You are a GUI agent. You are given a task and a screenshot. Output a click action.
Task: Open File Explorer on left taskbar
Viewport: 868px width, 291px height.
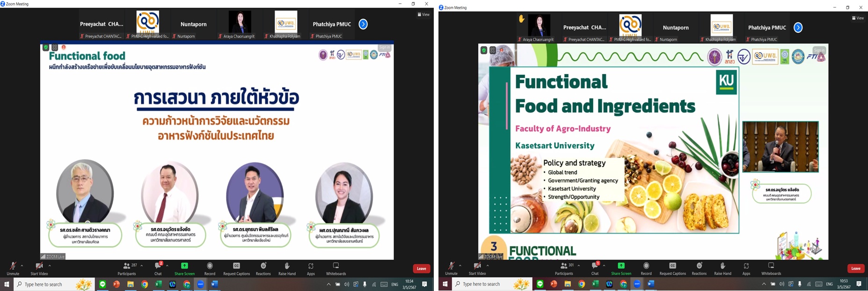[131, 284]
